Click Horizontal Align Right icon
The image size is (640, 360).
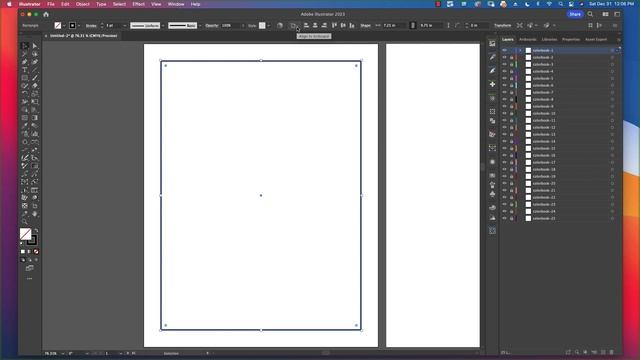pos(324,25)
